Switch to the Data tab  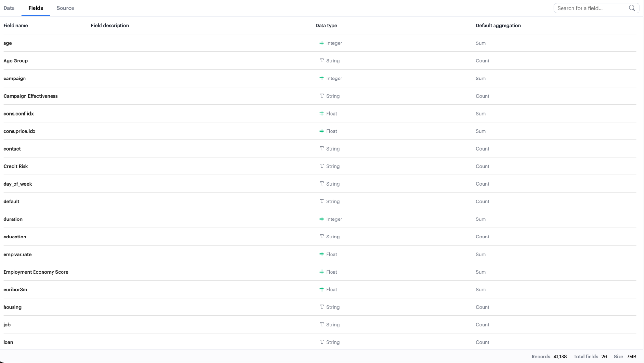(x=9, y=8)
